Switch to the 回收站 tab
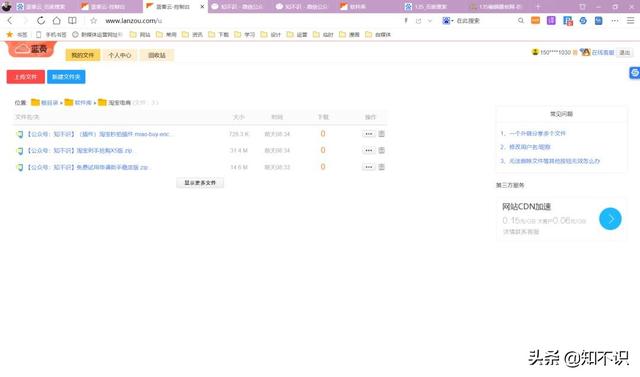Image resolution: width=640 pixels, height=377 pixels. tap(157, 55)
